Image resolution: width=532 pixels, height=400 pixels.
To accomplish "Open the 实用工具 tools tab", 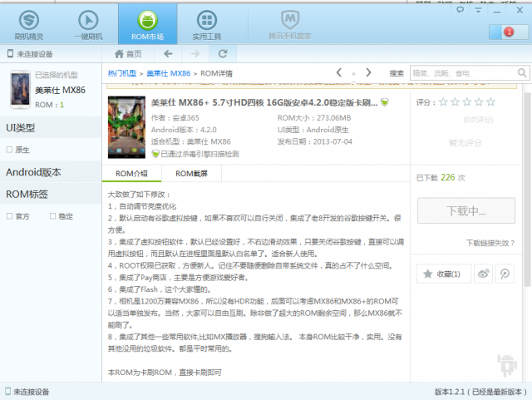I will (x=207, y=25).
